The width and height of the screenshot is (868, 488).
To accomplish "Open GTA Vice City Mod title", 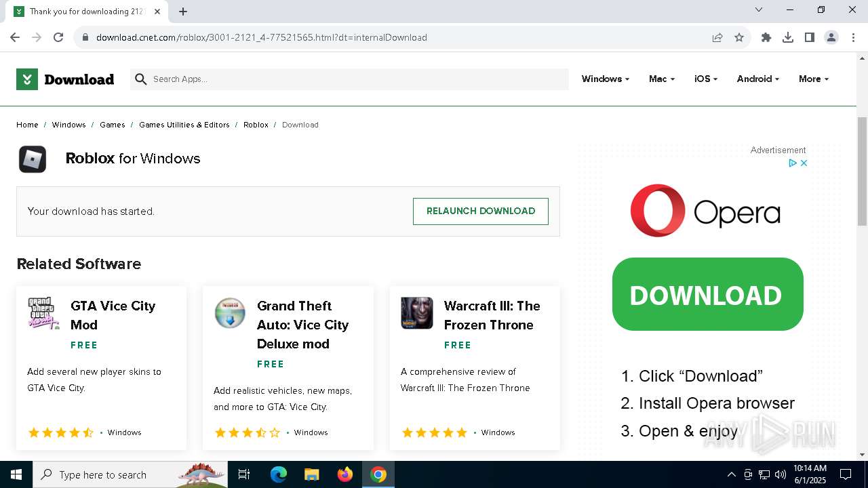I will (x=113, y=315).
